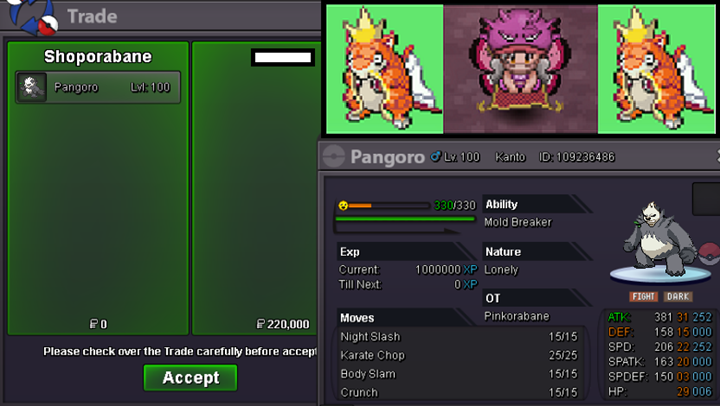Click the DARK type badge

point(678,296)
